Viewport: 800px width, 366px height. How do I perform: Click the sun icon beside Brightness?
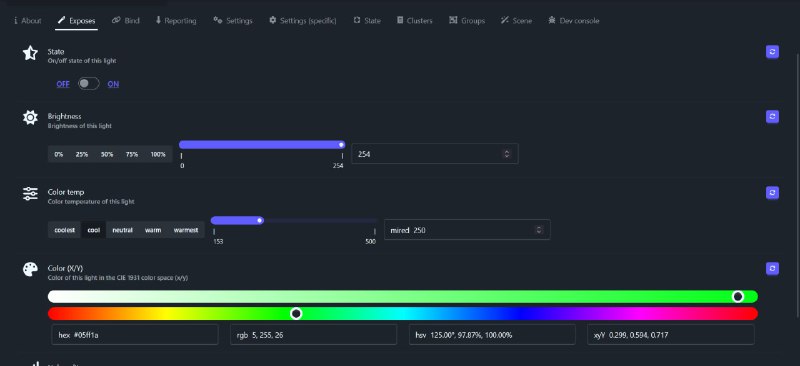click(x=30, y=118)
